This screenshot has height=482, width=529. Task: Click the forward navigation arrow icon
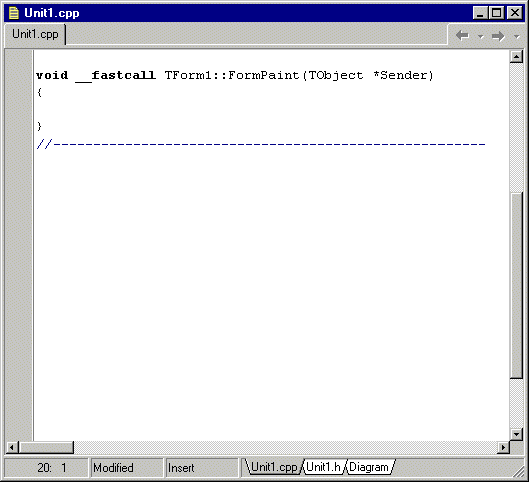[498, 36]
